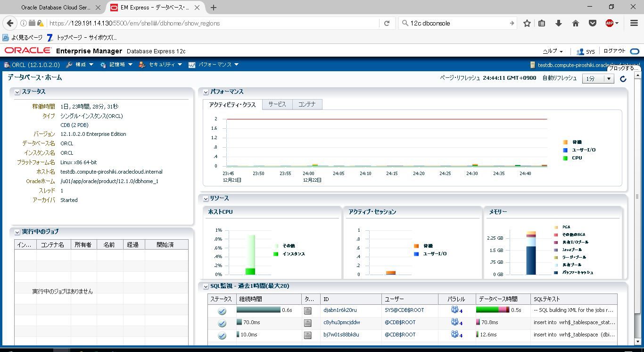Switch to the アクティビティ・クラス tab

click(x=232, y=105)
